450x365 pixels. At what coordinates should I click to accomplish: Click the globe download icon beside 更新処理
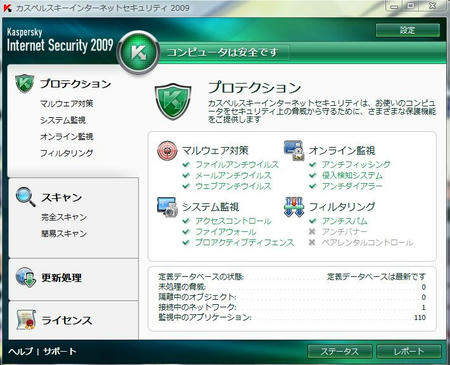point(26,277)
